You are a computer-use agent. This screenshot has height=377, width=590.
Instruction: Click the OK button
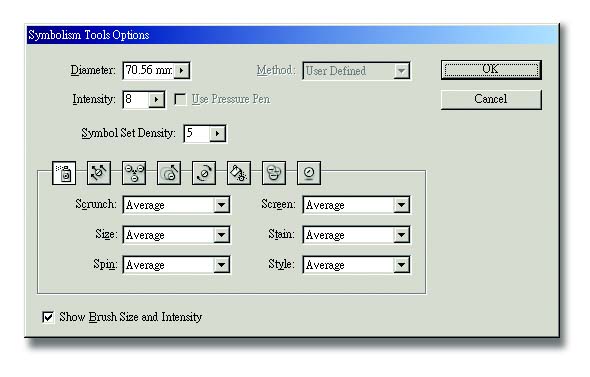tap(491, 70)
